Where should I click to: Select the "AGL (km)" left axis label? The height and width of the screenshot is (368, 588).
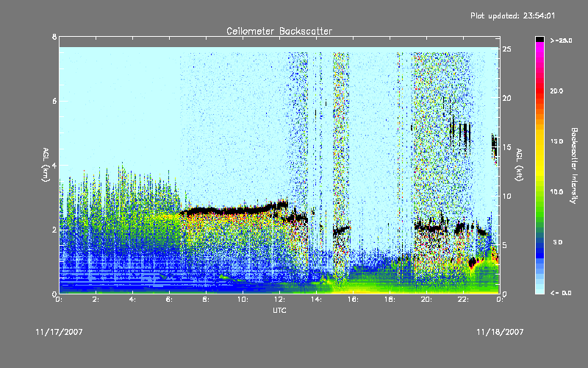click(x=46, y=165)
